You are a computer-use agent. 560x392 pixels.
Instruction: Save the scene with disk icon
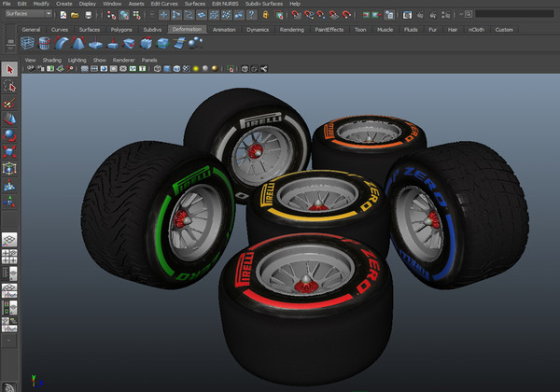[88, 15]
